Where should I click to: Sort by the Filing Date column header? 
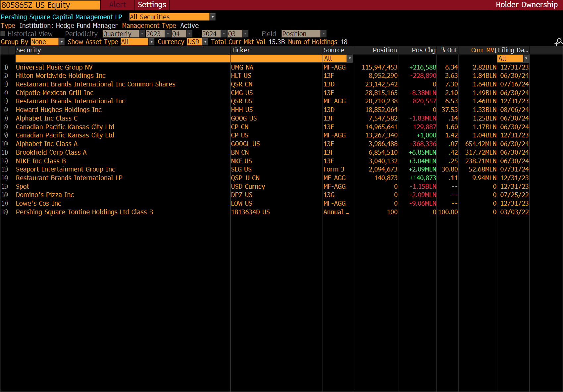pos(513,50)
